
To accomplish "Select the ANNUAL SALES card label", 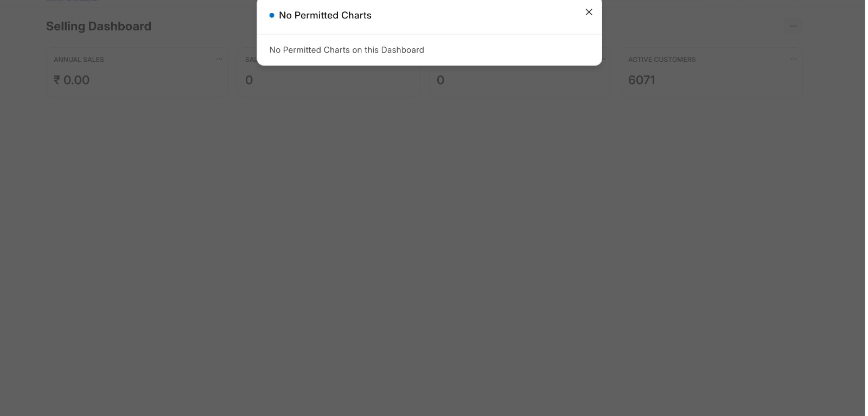I will point(79,60).
